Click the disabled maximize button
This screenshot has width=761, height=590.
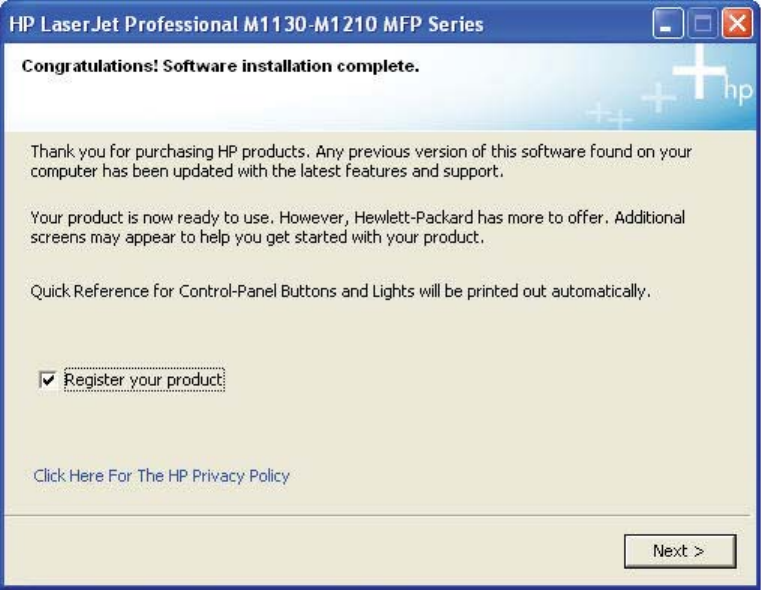(703, 24)
